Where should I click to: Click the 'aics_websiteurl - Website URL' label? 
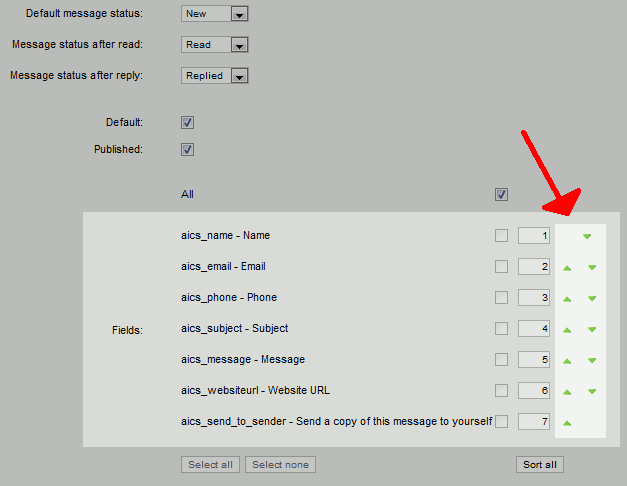click(256, 390)
